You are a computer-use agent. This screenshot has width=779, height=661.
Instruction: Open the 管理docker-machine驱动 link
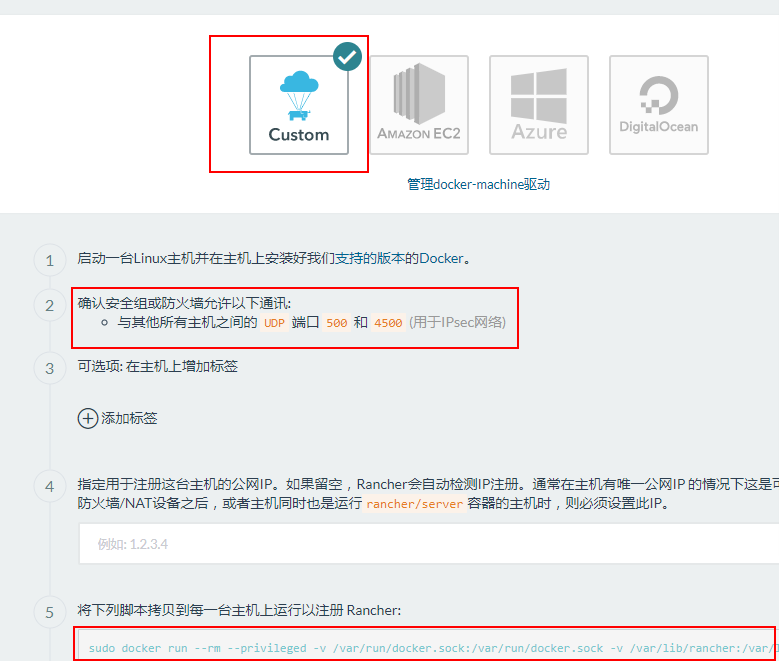(x=478, y=184)
